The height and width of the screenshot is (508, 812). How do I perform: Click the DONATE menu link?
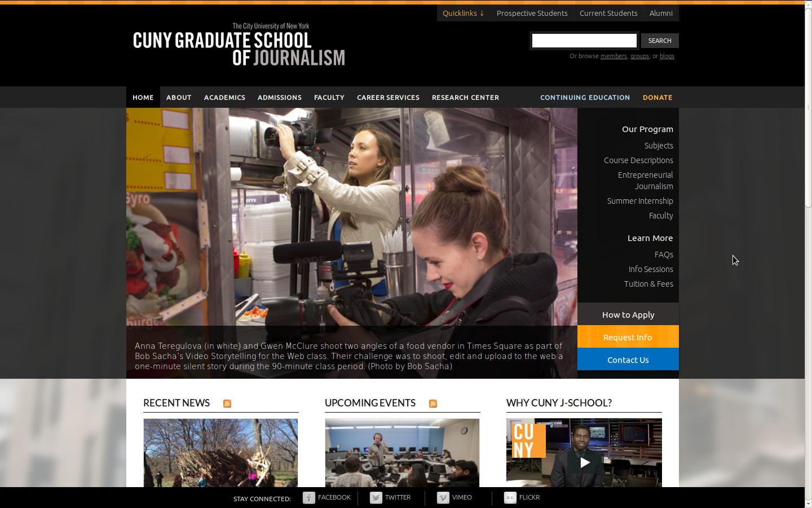tap(657, 97)
